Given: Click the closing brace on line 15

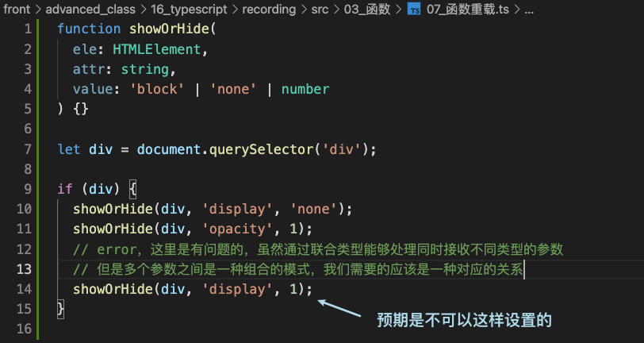Looking at the screenshot, I should point(61,310).
